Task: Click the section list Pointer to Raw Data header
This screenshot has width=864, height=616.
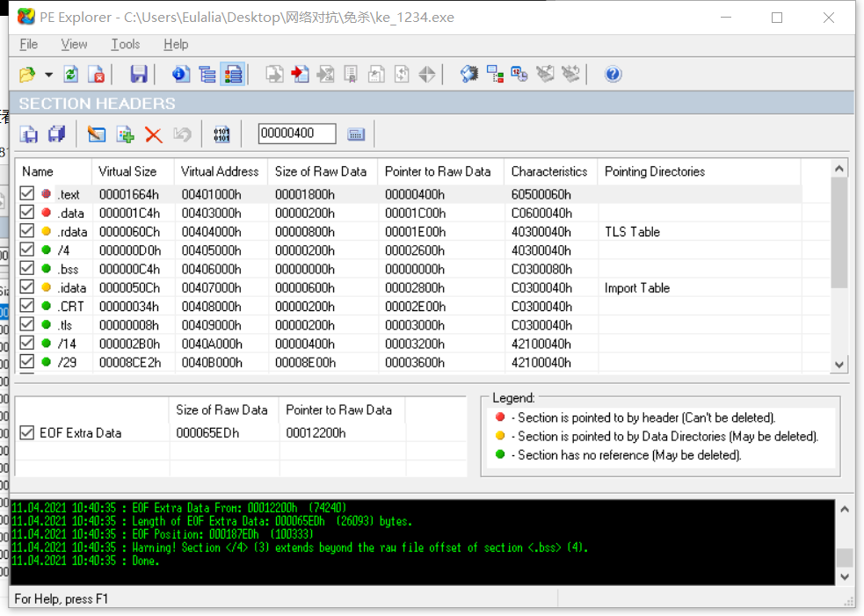Action: 441,172
